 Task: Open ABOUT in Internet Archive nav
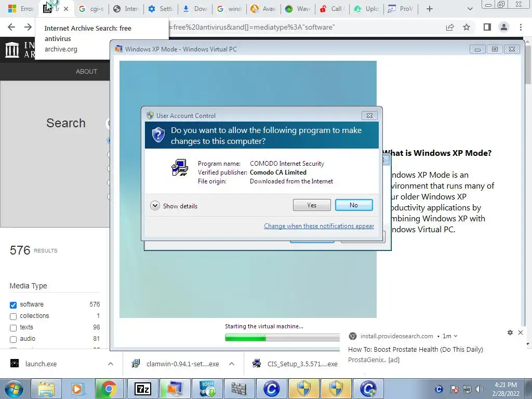[x=87, y=72]
